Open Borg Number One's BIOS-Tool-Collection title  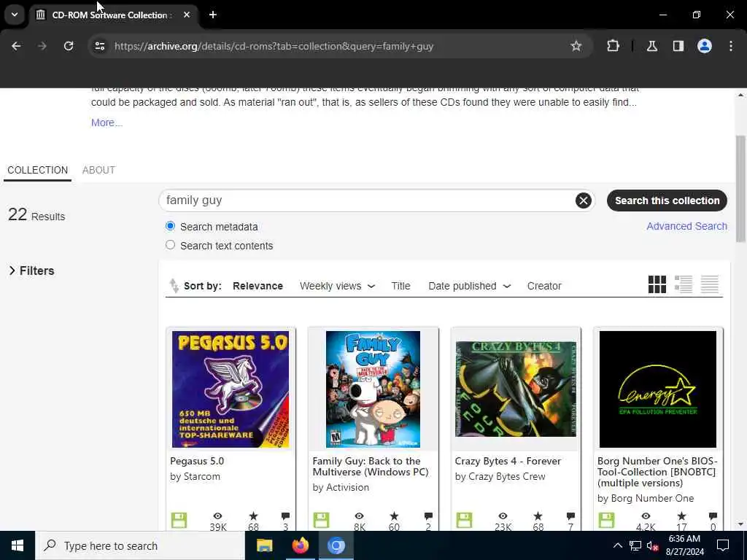pos(657,472)
